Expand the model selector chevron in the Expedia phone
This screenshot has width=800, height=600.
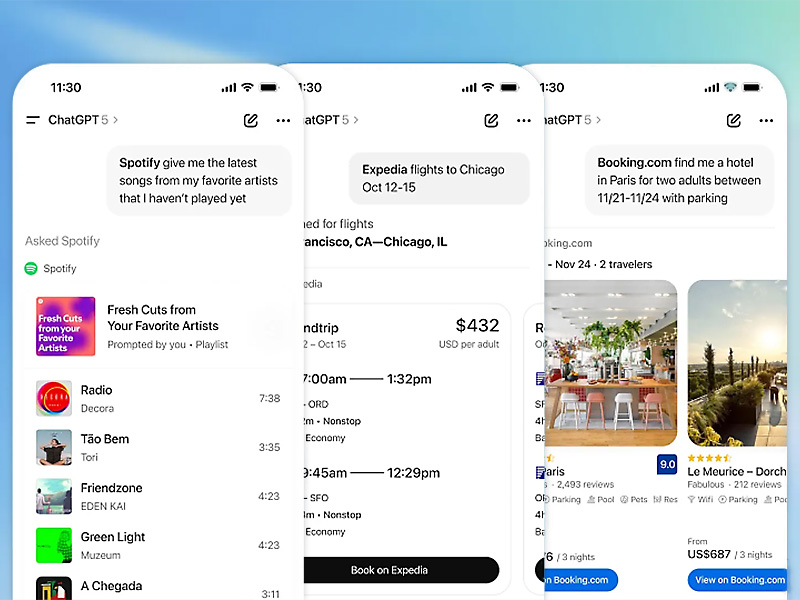tap(356, 120)
